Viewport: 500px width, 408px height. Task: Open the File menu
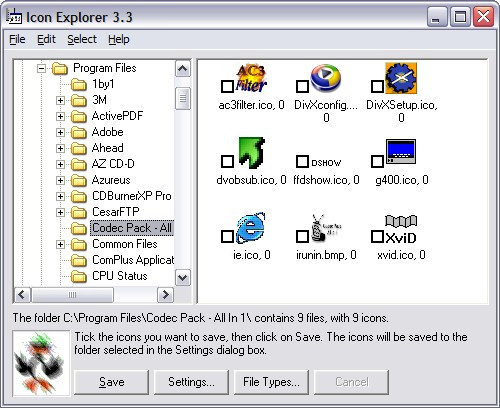point(17,39)
